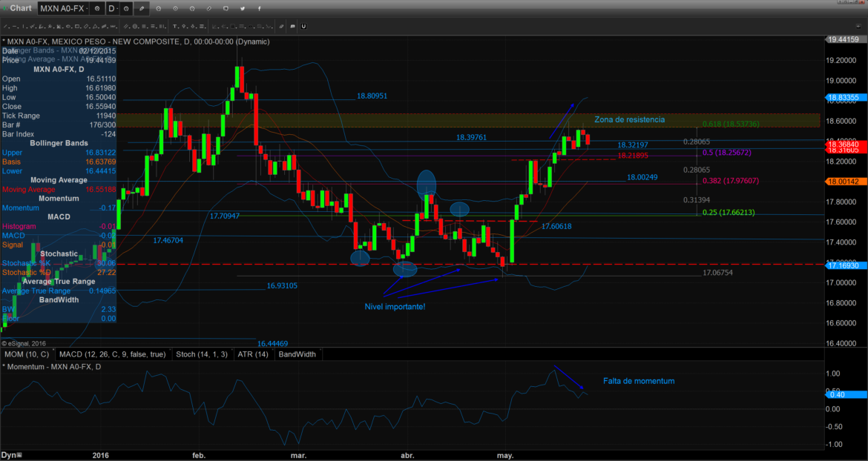This screenshot has width=868, height=461.
Task: Click the symbol search magnifier icon
Action: click(97, 8)
